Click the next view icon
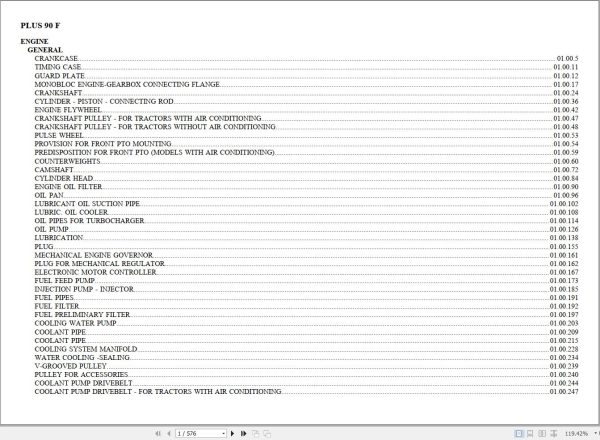 267,433
